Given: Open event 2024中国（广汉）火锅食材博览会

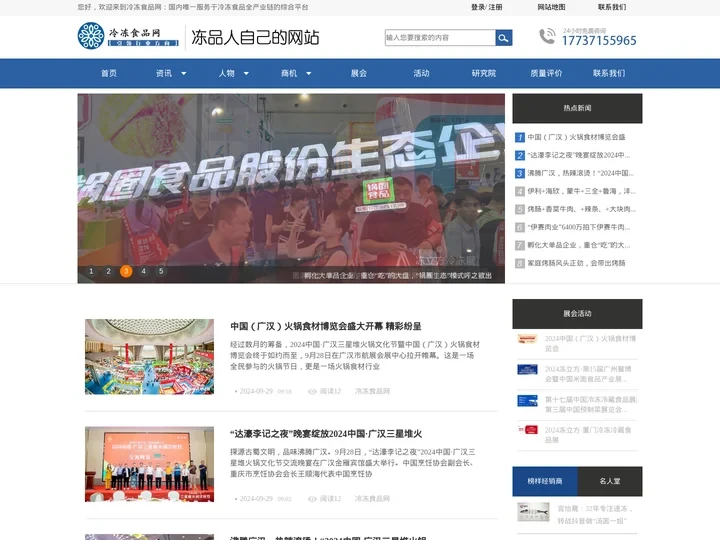Looking at the screenshot, I should tap(590, 343).
